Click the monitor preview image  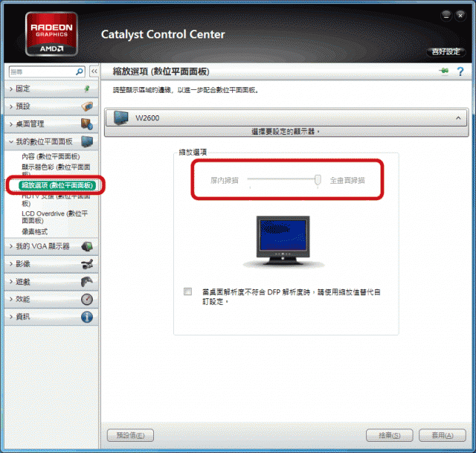(283, 242)
